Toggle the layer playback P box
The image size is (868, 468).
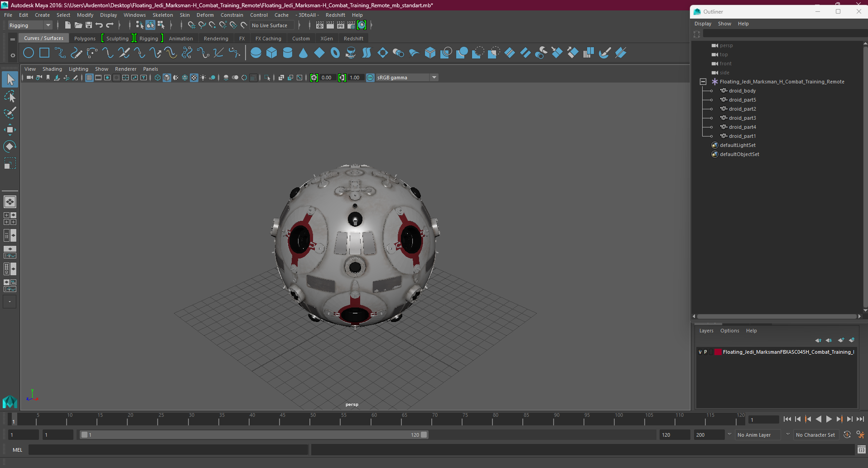(x=705, y=352)
